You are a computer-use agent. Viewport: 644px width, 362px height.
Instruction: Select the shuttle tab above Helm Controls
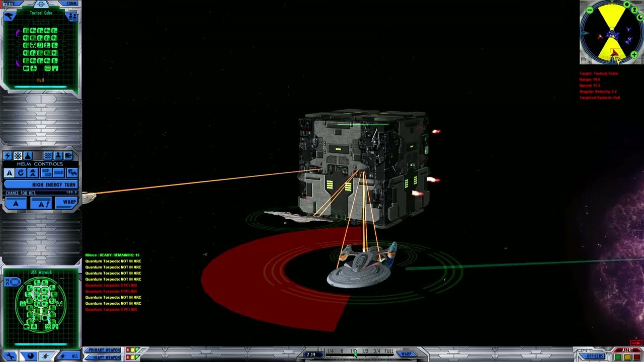click(68, 156)
